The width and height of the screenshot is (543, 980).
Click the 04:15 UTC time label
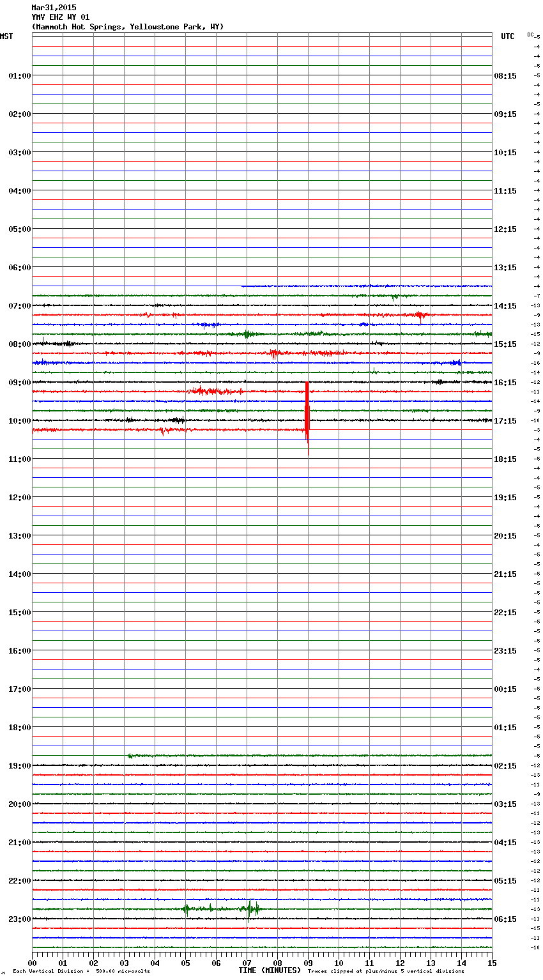coord(505,843)
